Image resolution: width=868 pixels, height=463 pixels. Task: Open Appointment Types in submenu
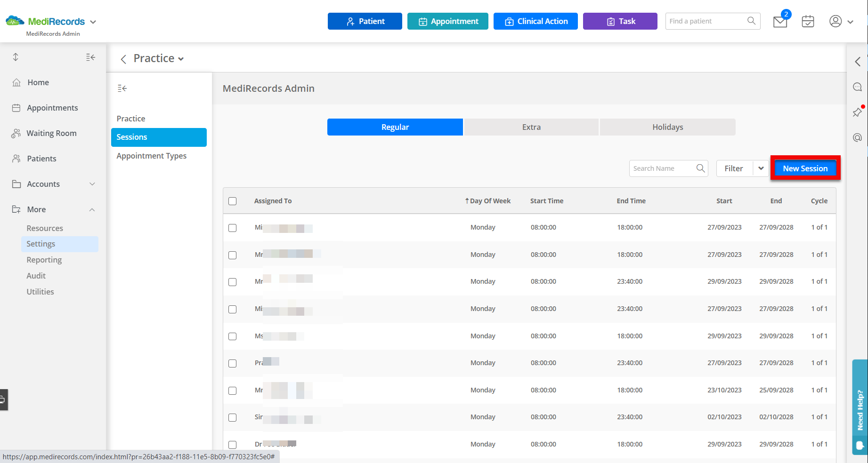click(152, 156)
